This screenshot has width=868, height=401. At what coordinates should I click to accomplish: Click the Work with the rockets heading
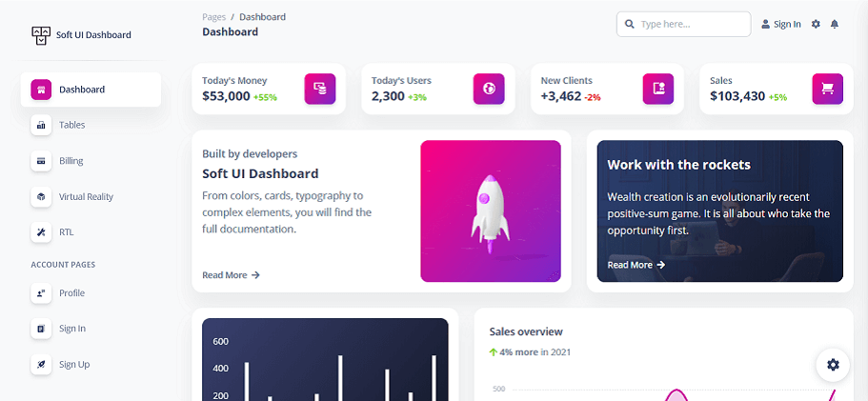678,165
